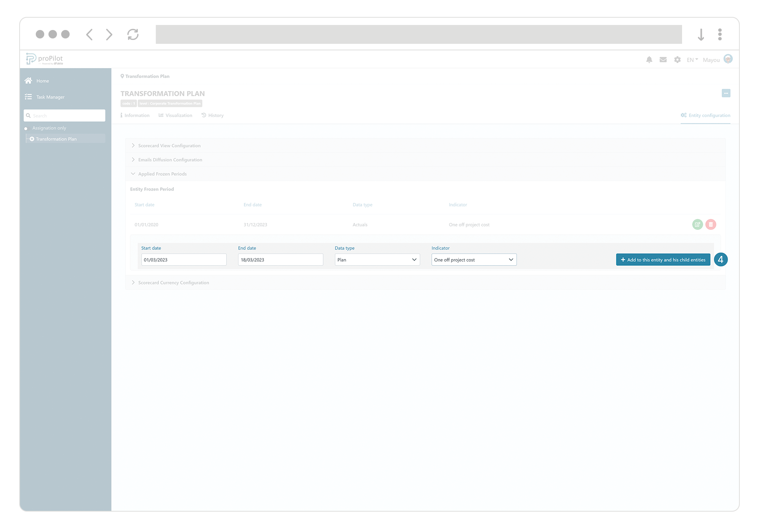Click the three-dots menu on the plan header

click(726, 93)
